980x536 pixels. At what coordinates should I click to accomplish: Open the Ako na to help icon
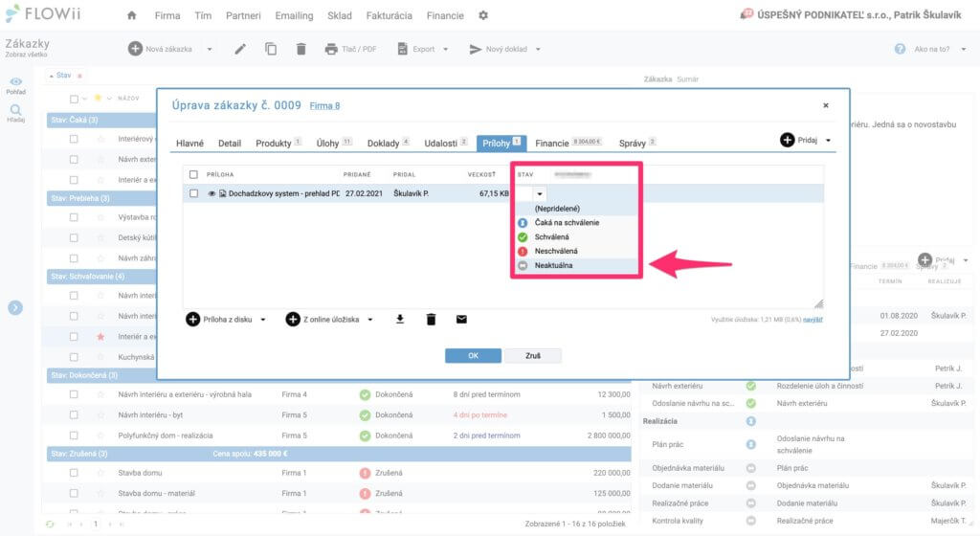[x=900, y=49]
